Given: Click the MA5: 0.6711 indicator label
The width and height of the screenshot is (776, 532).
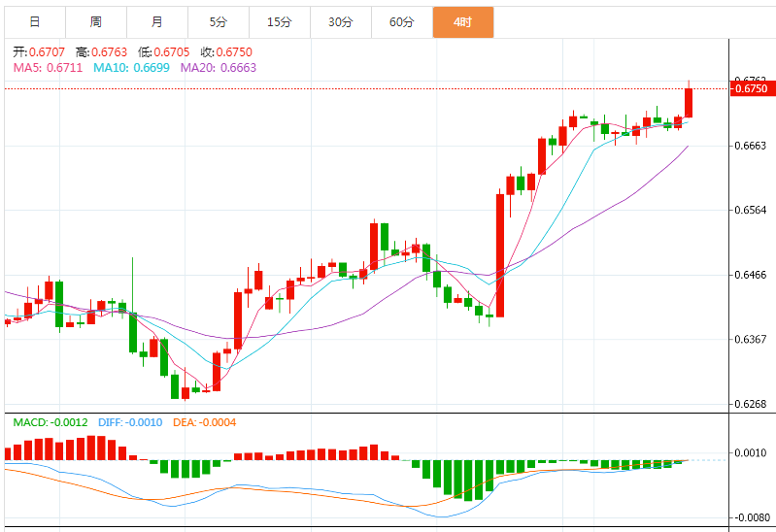Looking at the screenshot, I should click(x=48, y=67).
